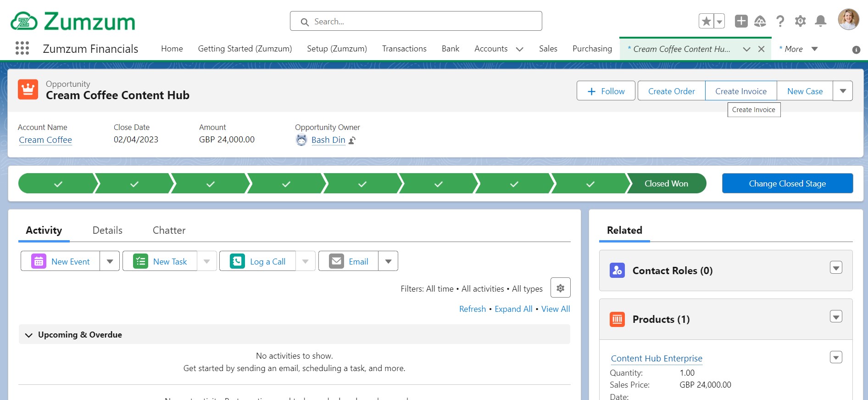The width and height of the screenshot is (868, 400).
Task: Open the Help question mark icon
Action: pyautogui.click(x=780, y=21)
